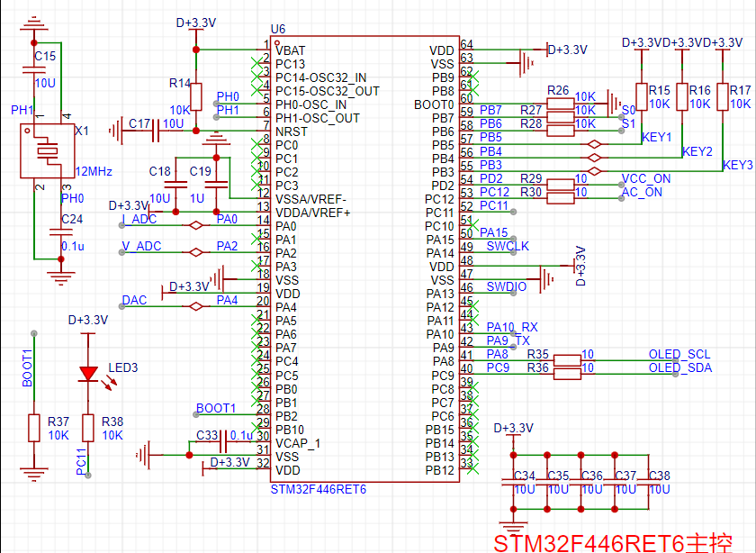Select capacitor C24 symbol
Screen dimensions: 756x553
61,232
